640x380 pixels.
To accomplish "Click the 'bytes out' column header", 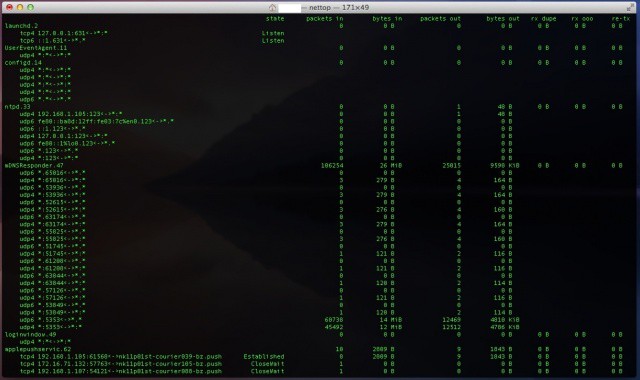I will pyautogui.click(x=503, y=18).
